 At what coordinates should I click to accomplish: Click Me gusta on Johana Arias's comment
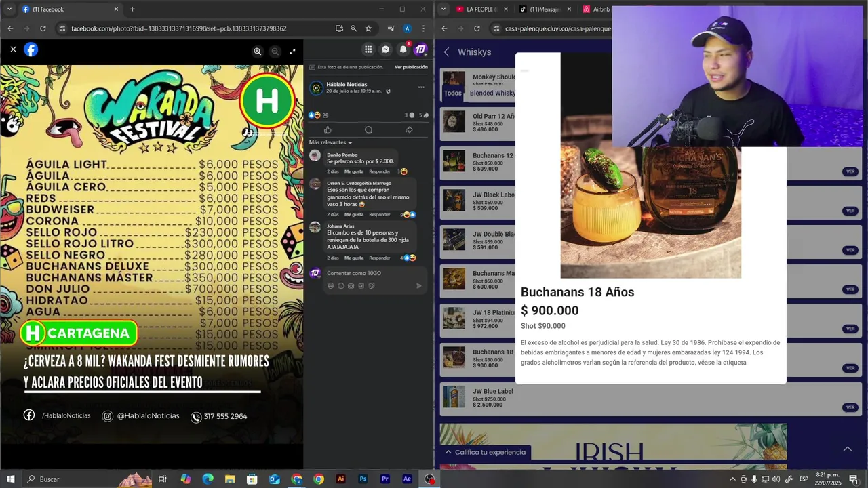click(x=354, y=258)
